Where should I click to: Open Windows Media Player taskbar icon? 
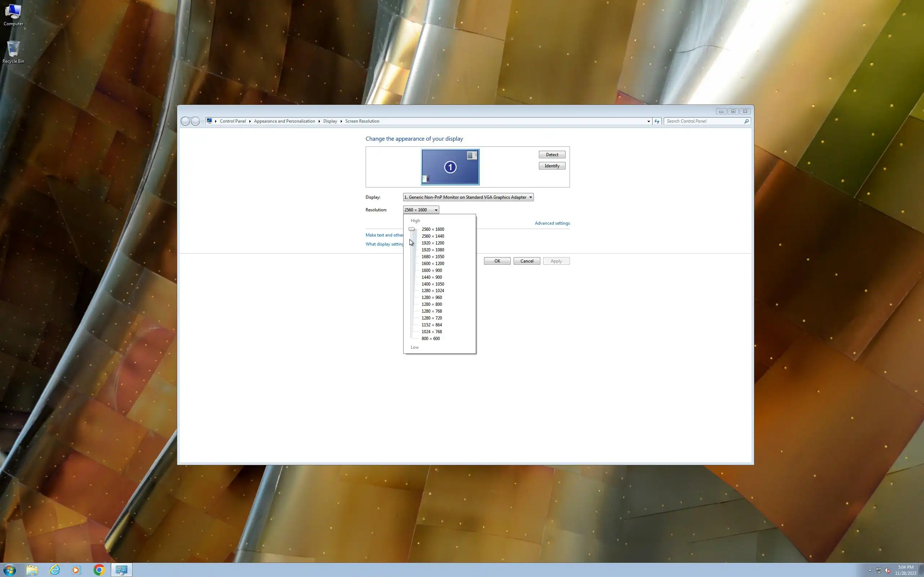77,570
